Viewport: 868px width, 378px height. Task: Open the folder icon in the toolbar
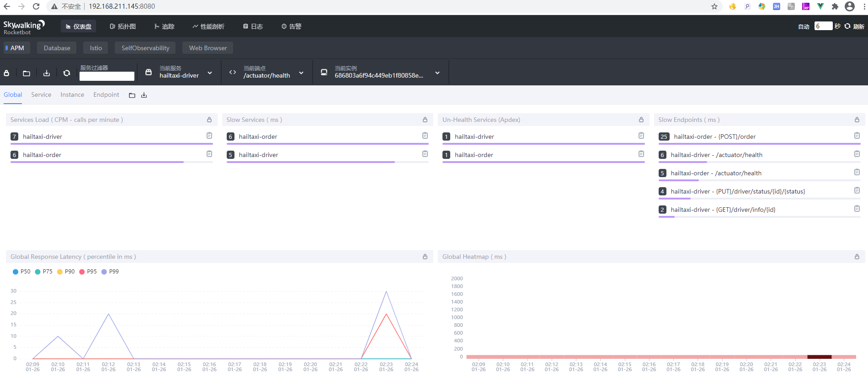click(x=27, y=73)
